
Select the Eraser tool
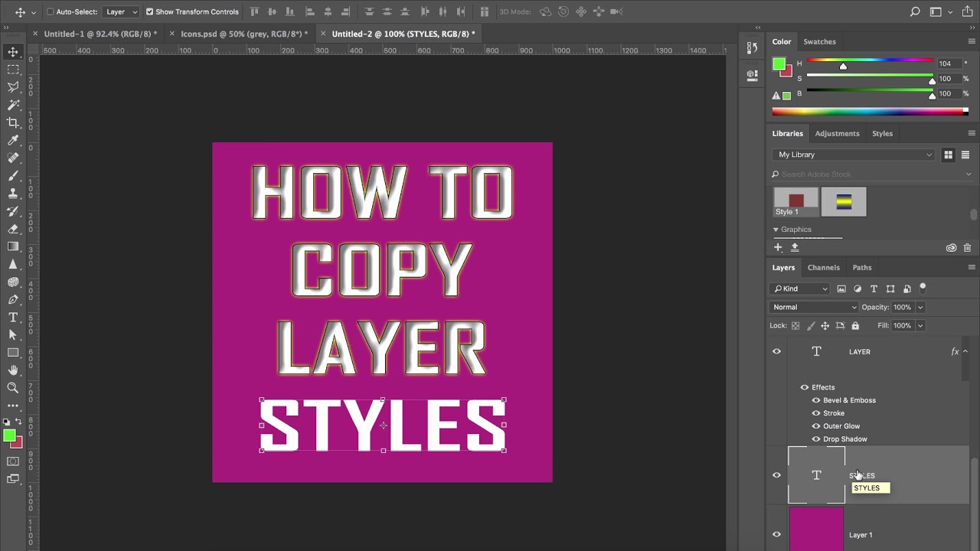click(13, 229)
